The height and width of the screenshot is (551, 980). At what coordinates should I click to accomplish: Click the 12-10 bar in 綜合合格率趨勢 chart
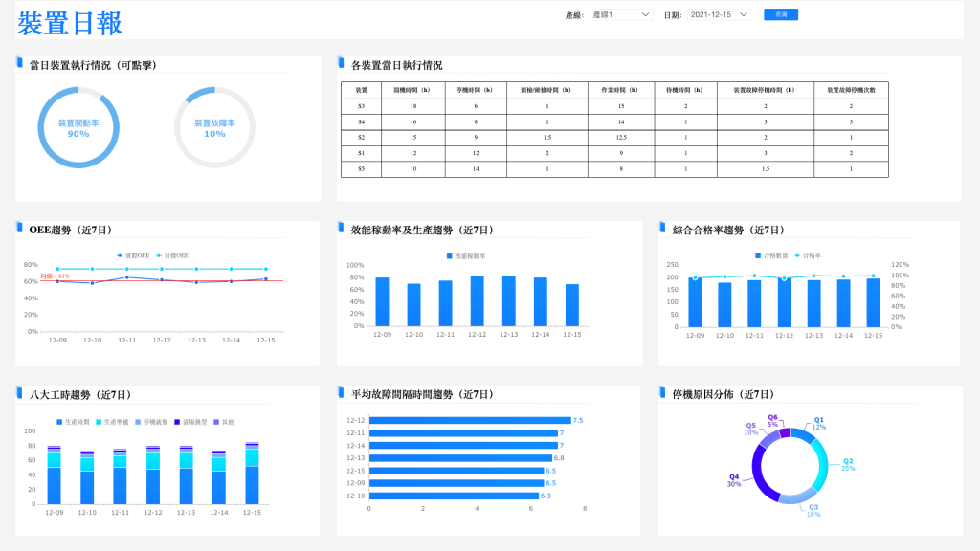(x=724, y=305)
